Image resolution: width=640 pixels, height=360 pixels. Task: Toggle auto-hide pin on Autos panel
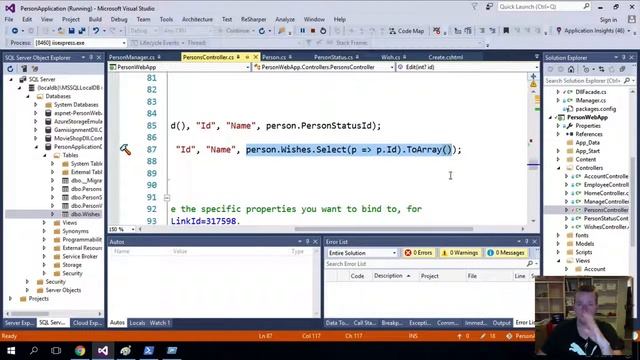pyautogui.click(x=307, y=242)
